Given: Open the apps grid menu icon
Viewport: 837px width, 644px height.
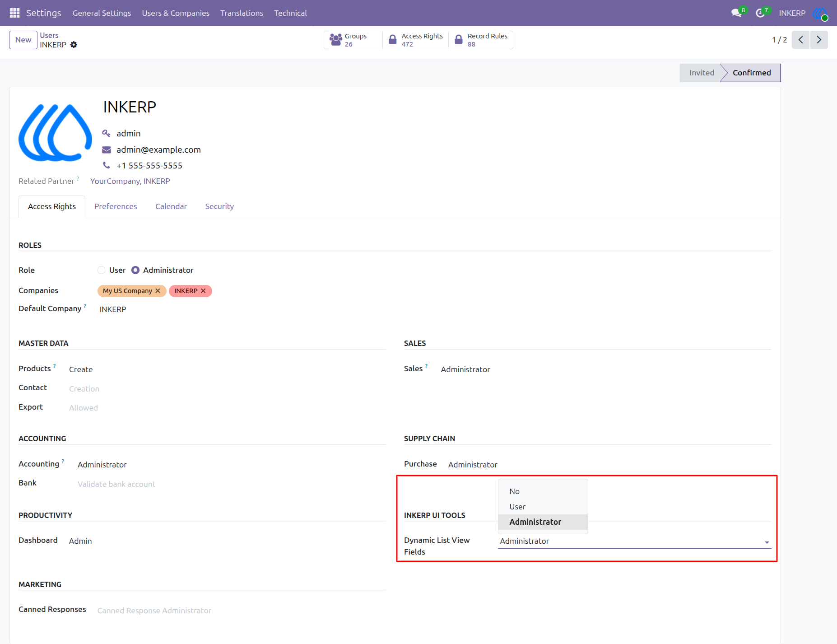Looking at the screenshot, I should click(x=14, y=13).
